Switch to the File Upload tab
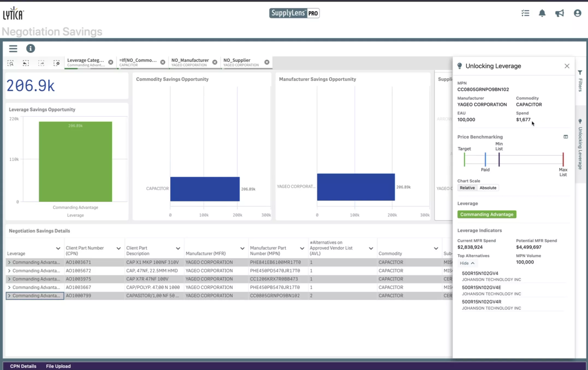The width and height of the screenshot is (588, 370). 58,366
